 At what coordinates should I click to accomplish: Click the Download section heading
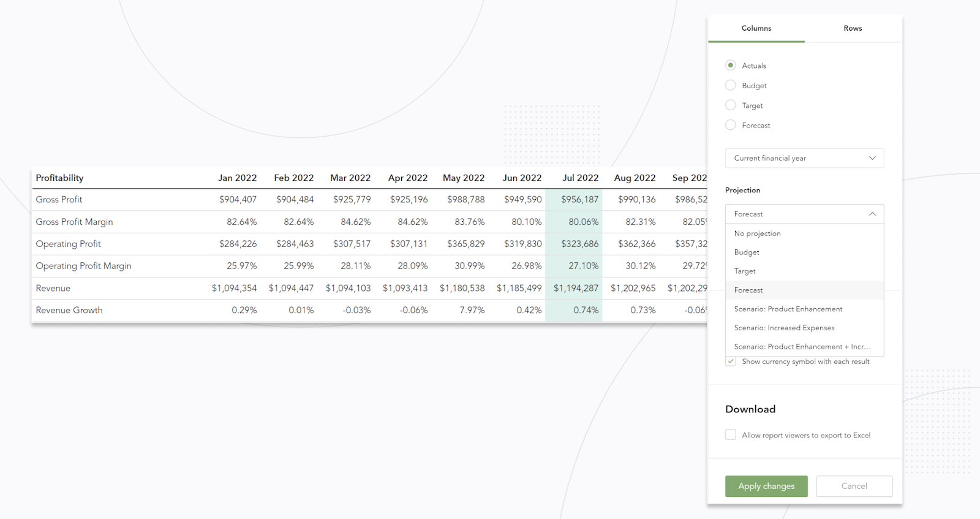click(x=750, y=409)
